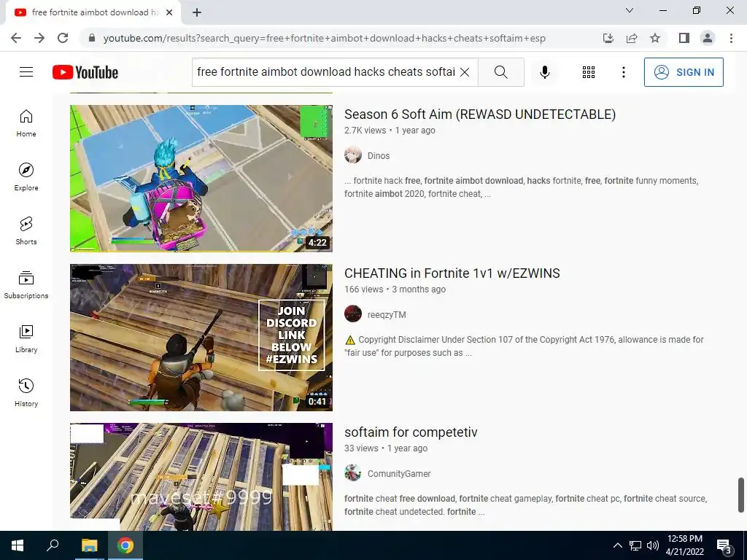This screenshot has width=747, height=560.
Task: Open network status tray icon
Action: point(635,545)
